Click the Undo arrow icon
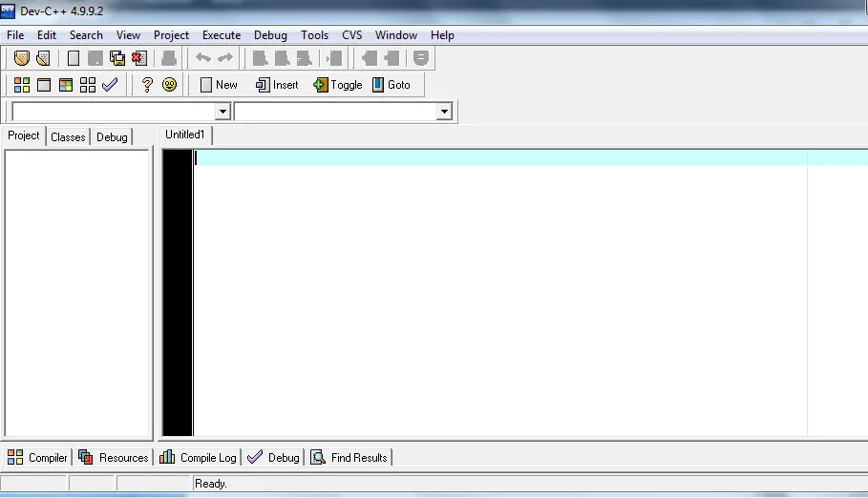The height and width of the screenshot is (498, 868). tap(203, 57)
